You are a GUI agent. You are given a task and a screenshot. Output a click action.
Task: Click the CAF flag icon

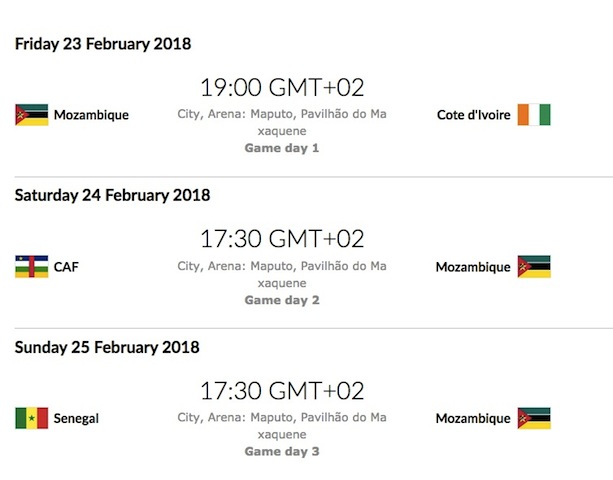[x=31, y=267]
